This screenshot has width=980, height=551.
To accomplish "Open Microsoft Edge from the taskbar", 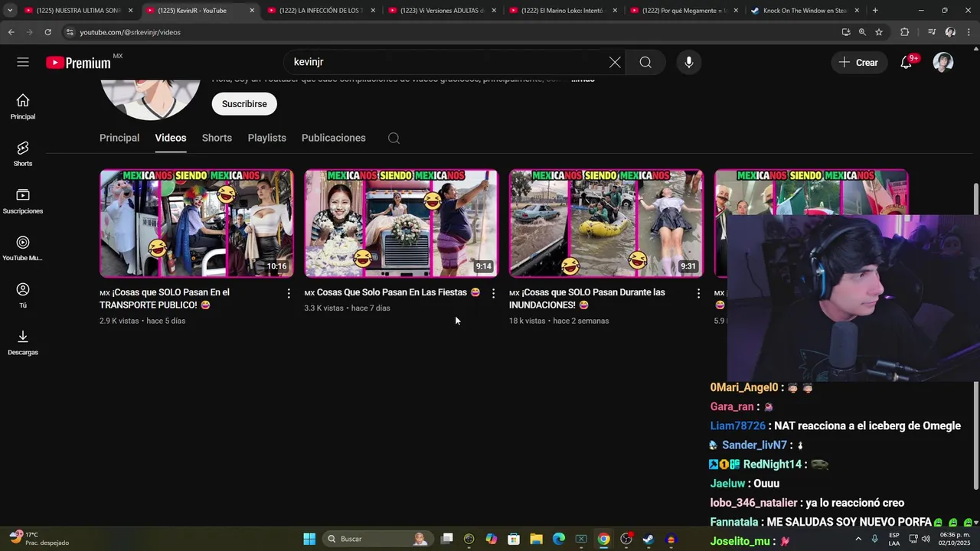I will click(x=559, y=539).
